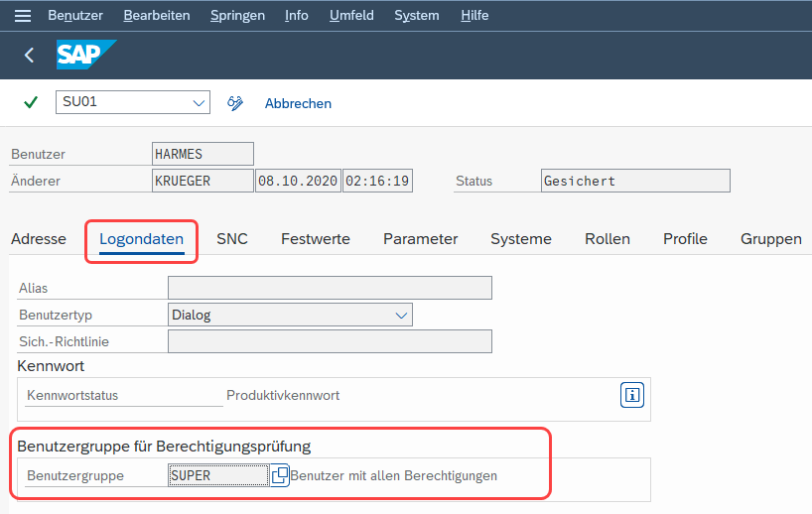Click into the Sich.-Richtlinie input field
Viewport: 812px width, 514px height.
(330, 341)
